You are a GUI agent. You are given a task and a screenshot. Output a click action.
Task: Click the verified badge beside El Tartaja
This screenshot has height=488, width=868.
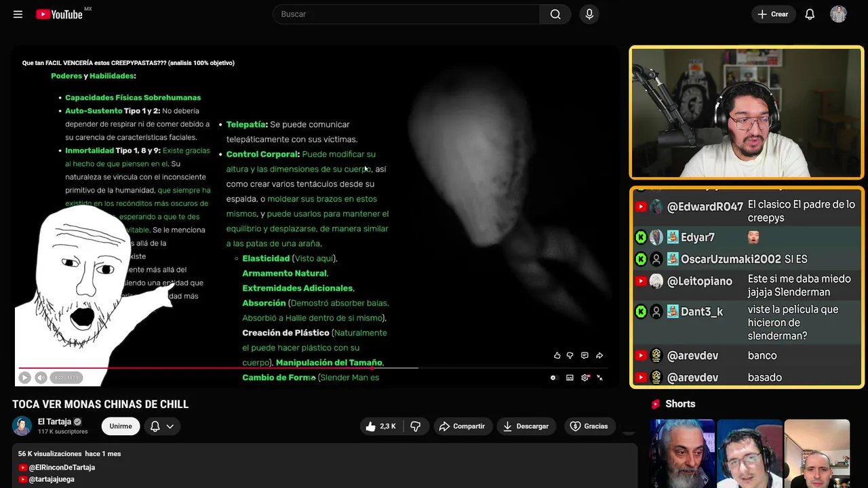[77, 422]
